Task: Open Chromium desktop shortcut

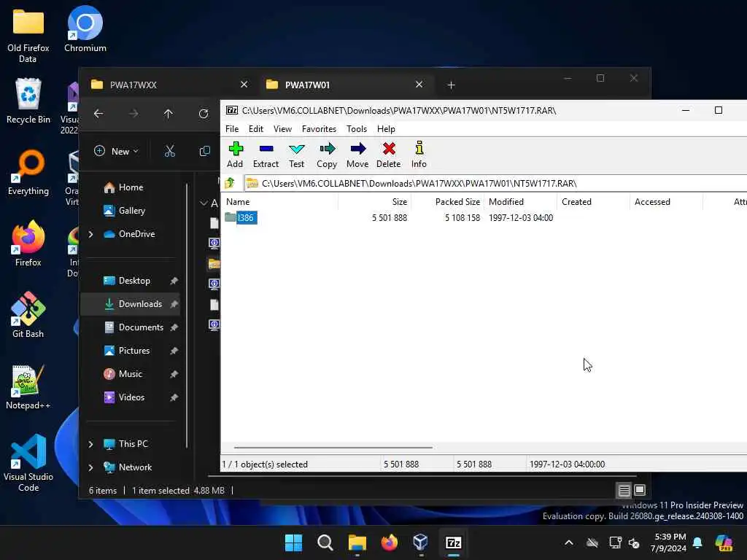Action: 85,28
